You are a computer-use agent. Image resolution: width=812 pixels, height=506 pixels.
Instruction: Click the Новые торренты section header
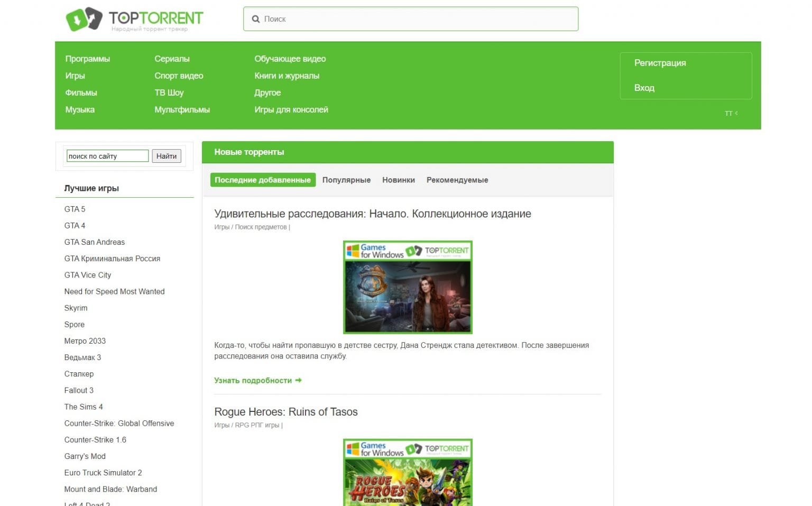tap(249, 152)
